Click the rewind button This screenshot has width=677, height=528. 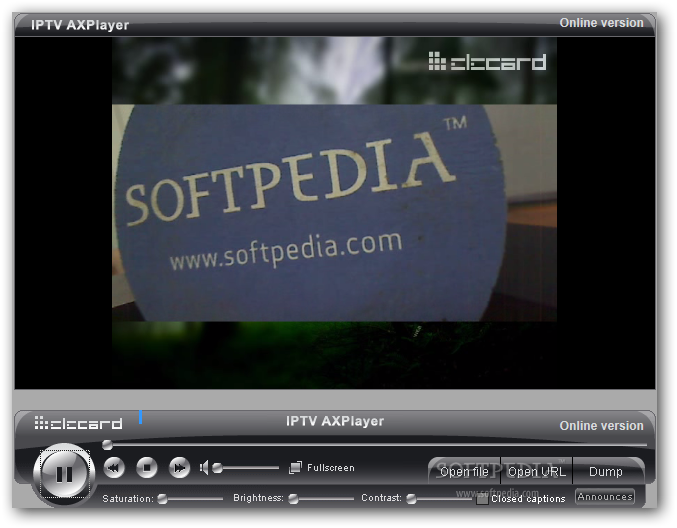coord(114,468)
